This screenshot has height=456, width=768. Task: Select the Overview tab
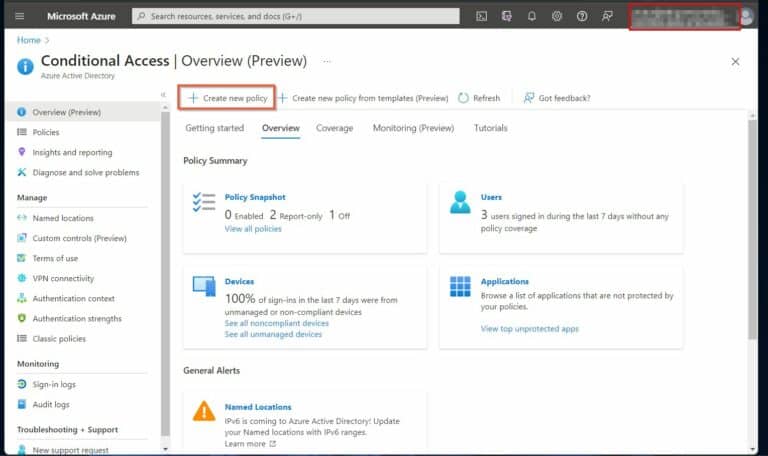click(281, 128)
